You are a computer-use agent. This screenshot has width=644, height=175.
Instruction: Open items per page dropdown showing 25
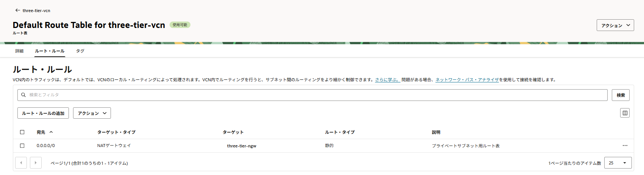tap(618, 163)
